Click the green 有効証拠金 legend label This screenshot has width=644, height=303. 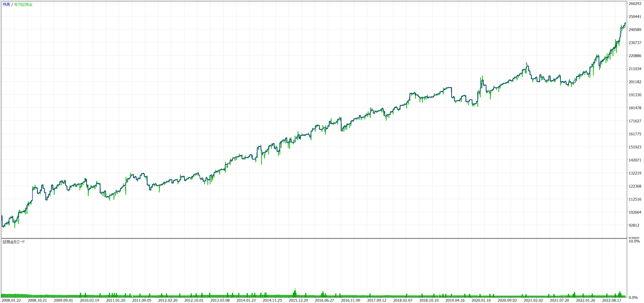23,4
